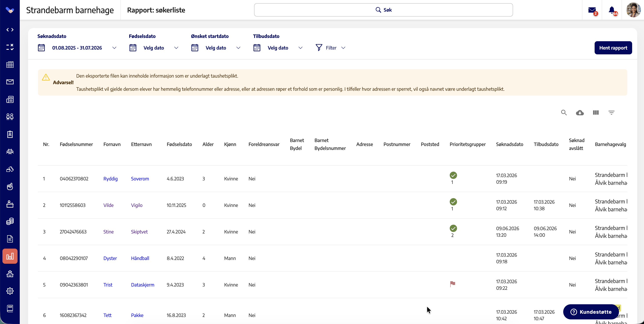Image resolution: width=644 pixels, height=324 pixels.
Task: Open the messages envelope with 2 unread
Action: click(592, 10)
